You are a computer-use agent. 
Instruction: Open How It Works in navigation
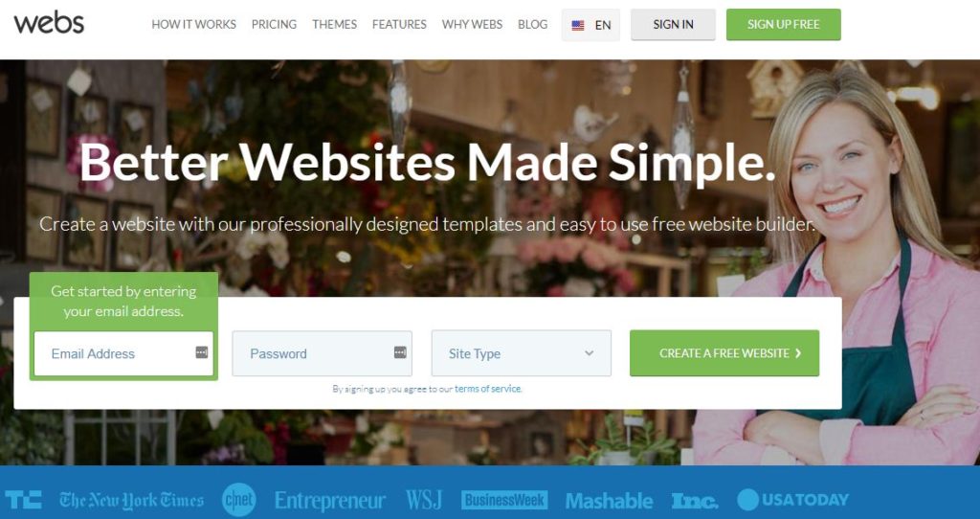[193, 24]
